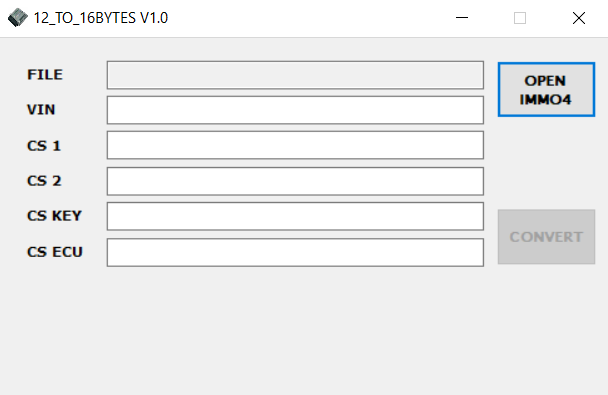
Task: Click the 12_TO_16BYTES V1.0 title text
Action: [x=101, y=18]
